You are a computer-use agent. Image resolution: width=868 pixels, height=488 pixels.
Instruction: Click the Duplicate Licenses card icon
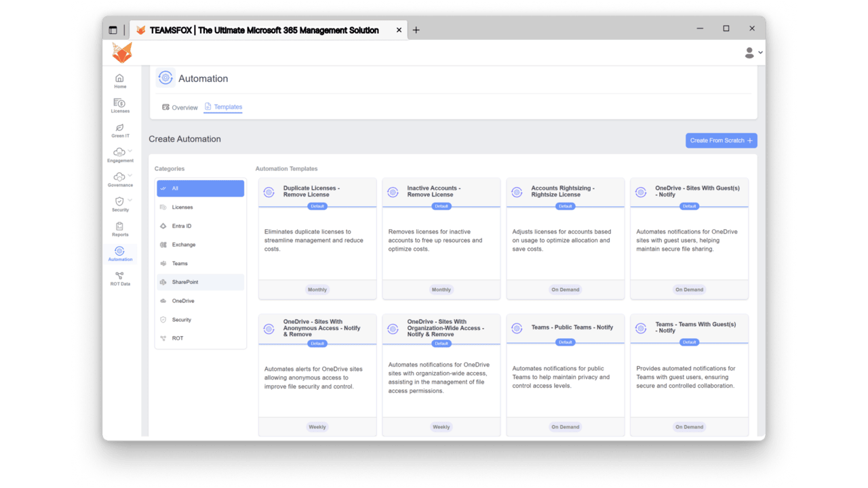(x=269, y=192)
